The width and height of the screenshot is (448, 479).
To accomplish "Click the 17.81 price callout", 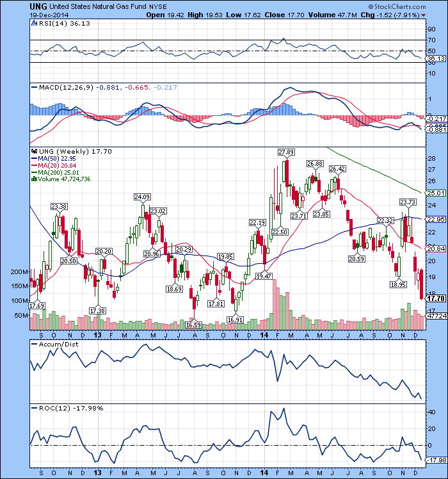I will coord(216,304).
